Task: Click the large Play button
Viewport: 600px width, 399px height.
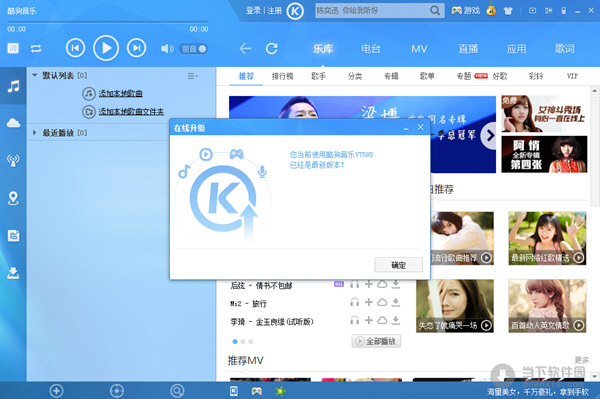Action: pos(106,48)
